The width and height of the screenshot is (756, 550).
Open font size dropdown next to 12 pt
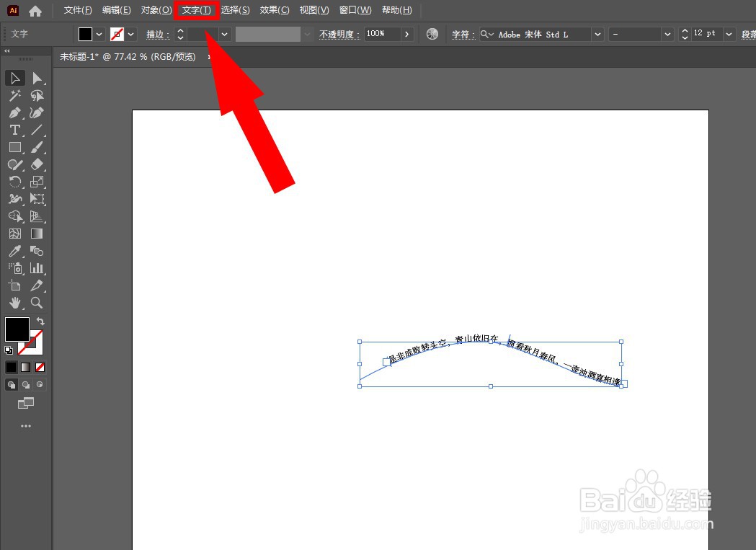pos(729,35)
